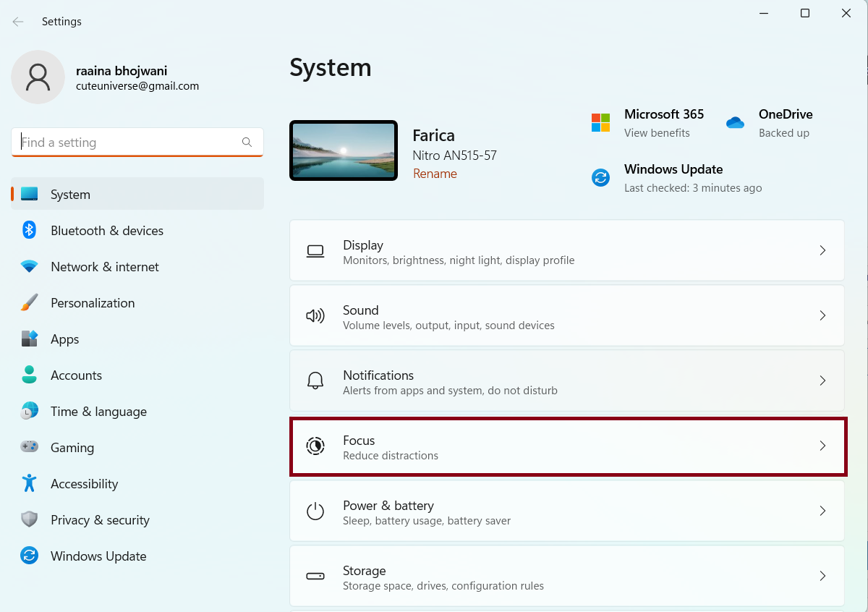868x612 pixels.
Task: Go back using the back arrow
Action: tap(18, 22)
